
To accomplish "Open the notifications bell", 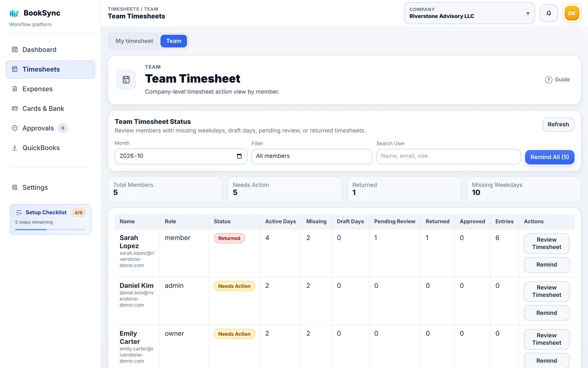I will click(x=549, y=13).
